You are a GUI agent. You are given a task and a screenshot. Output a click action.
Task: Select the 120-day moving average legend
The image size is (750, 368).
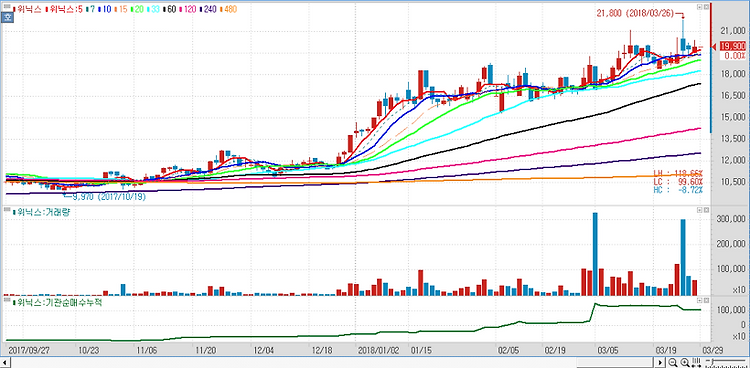coord(187,9)
